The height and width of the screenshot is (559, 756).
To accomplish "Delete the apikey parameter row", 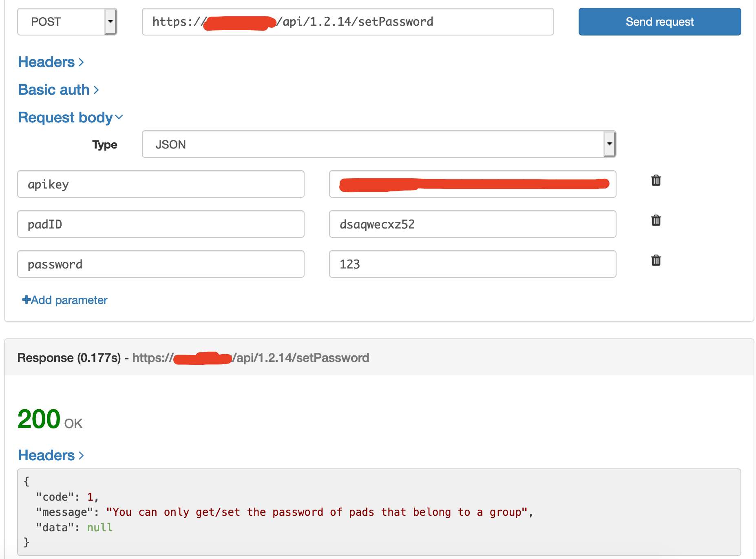I will point(656,180).
